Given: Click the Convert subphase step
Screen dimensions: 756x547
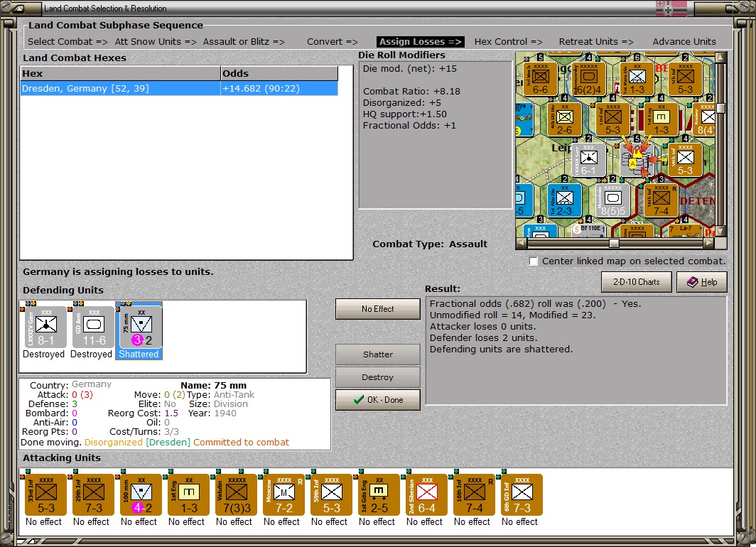Looking at the screenshot, I should (x=333, y=41).
